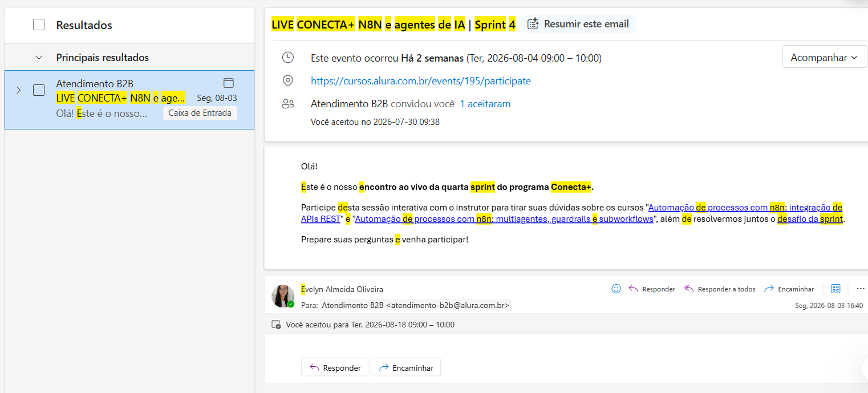Expand the Atendimento B2B conversation chevron
The image size is (868, 393).
(18, 90)
